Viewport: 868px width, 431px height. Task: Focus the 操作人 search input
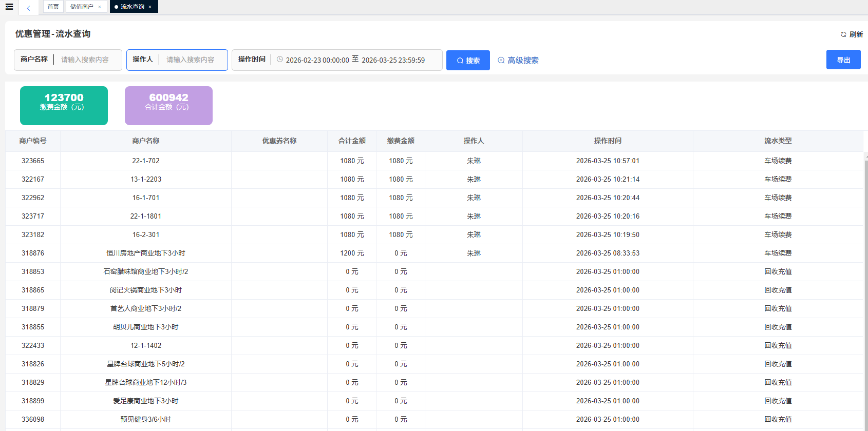(x=193, y=60)
